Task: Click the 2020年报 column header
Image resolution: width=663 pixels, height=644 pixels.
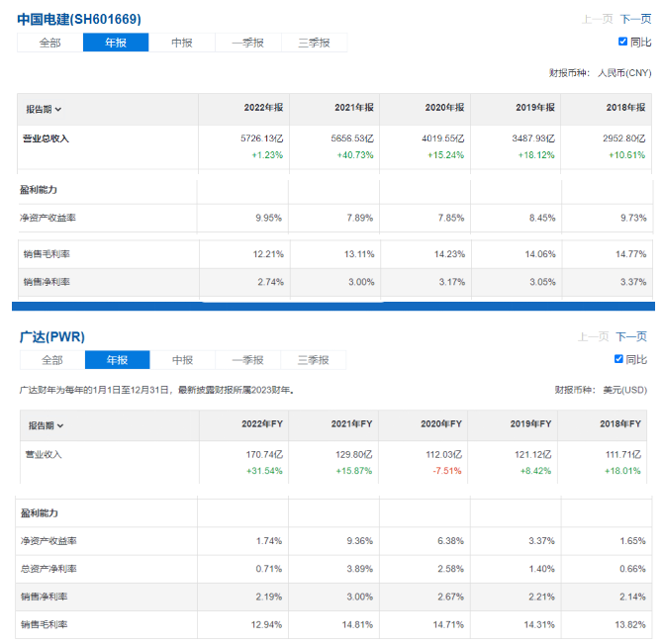Action: 445,108
